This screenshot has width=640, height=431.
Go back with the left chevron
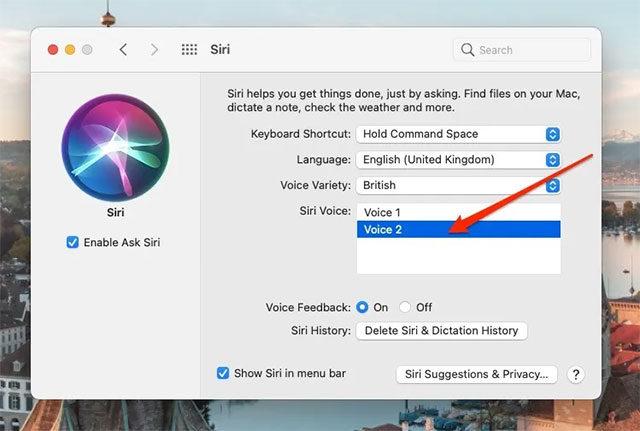(123, 49)
